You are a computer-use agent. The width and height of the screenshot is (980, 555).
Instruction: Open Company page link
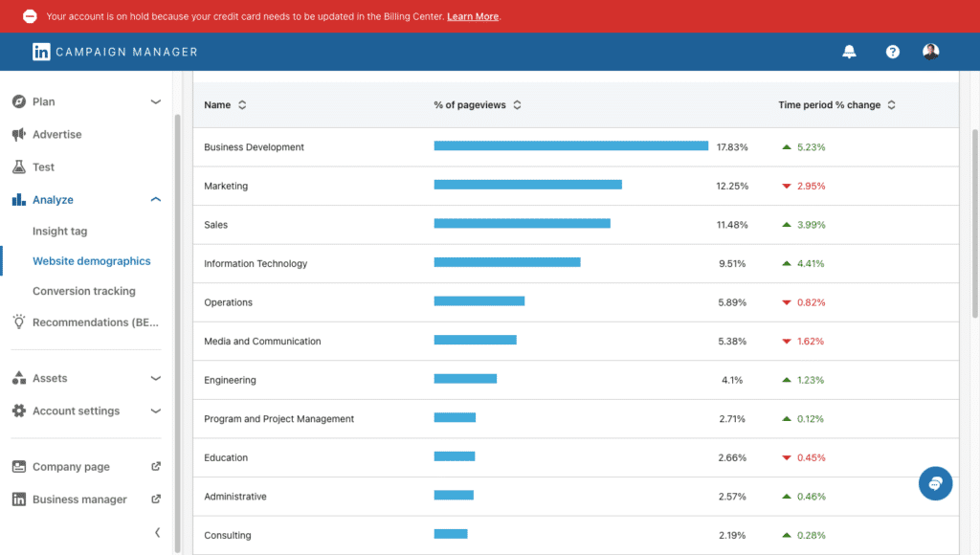point(71,467)
